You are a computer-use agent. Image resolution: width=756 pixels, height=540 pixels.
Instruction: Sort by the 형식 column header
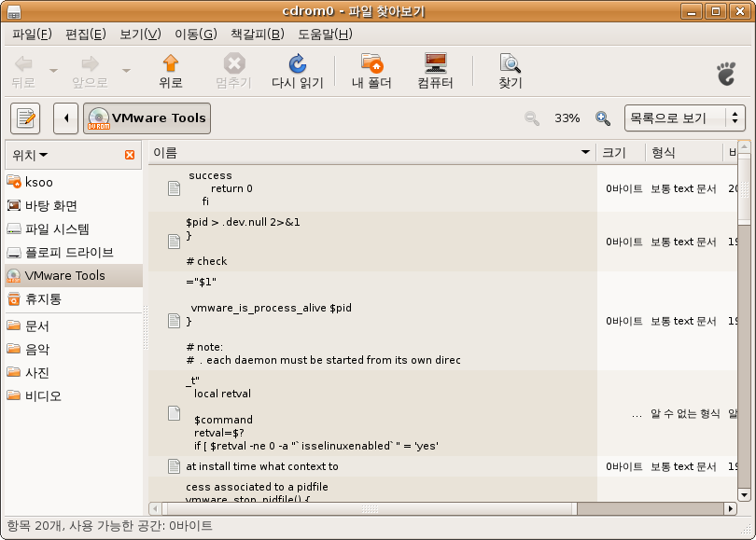tap(685, 153)
